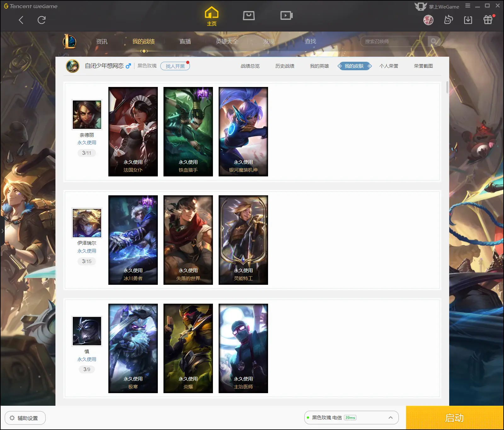Image resolution: width=504 pixels, height=430 pixels.
Task: Click the 启动 launch button
Action: point(455,418)
